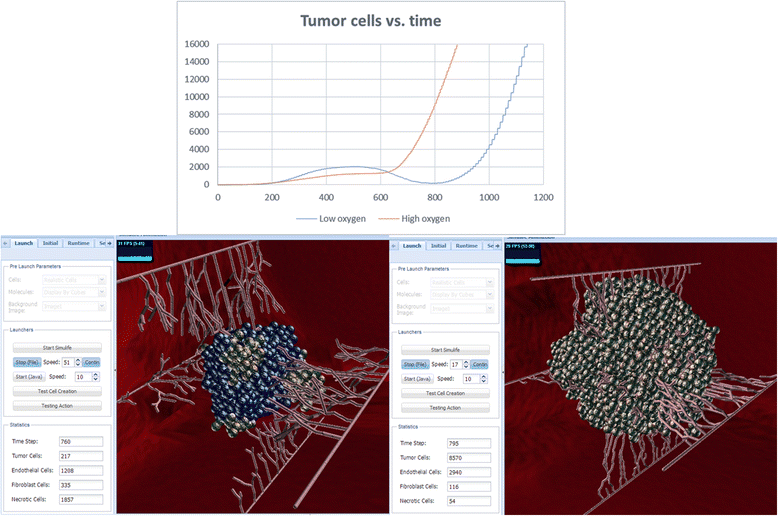
Task: Click the 31 FPS counter overlay
Action: 131,243
